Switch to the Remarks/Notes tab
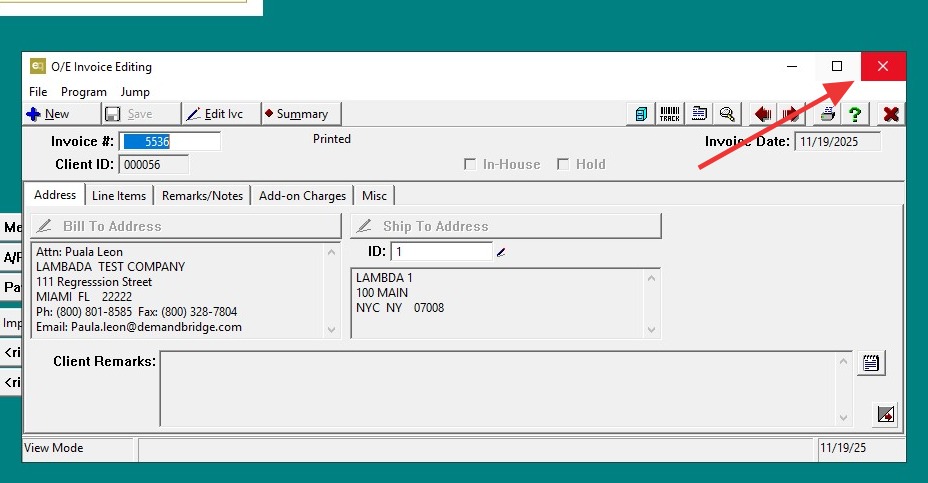This screenshot has width=928, height=483. (x=202, y=196)
